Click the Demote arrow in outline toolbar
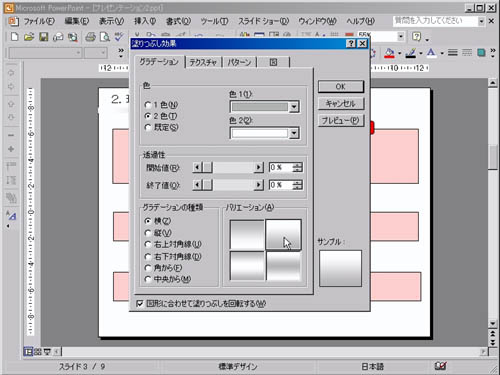 (11, 87)
